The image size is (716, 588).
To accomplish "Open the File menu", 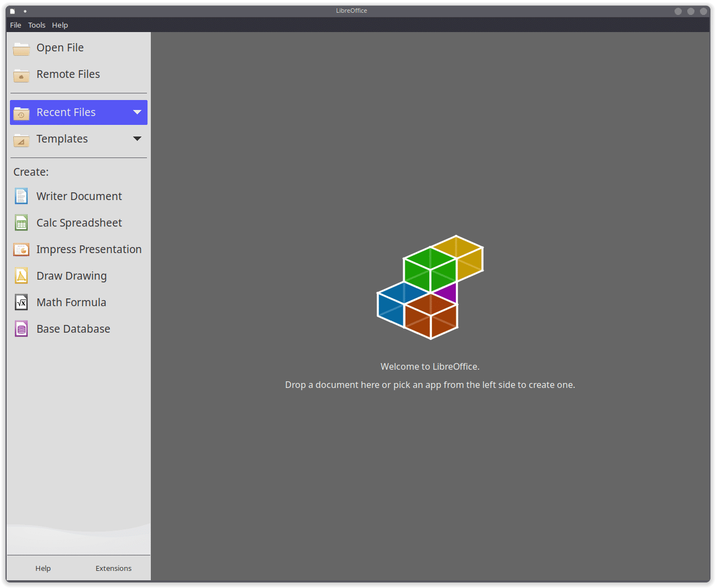I will click(15, 25).
